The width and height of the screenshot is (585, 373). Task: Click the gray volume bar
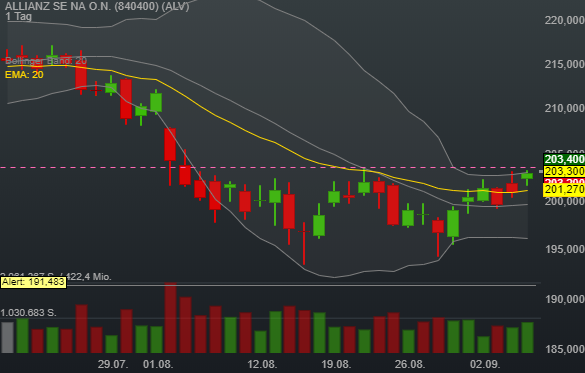tap(7, 338)
